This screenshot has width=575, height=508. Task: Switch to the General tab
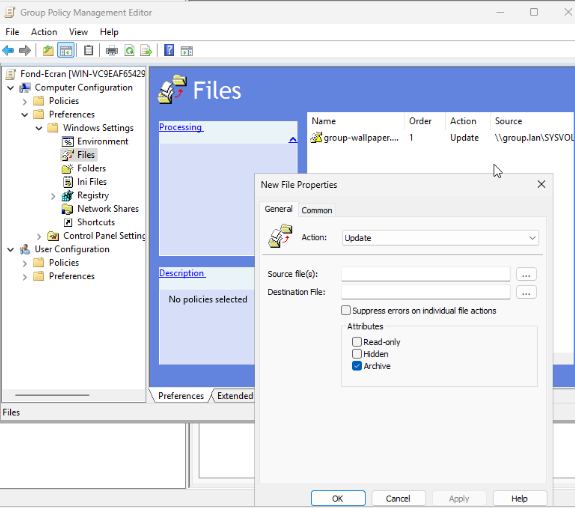click(x=278, y=209)
